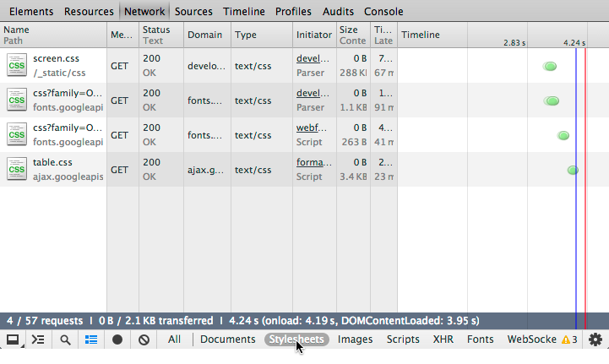Switch to the Resources tab

tap(89, 12)
